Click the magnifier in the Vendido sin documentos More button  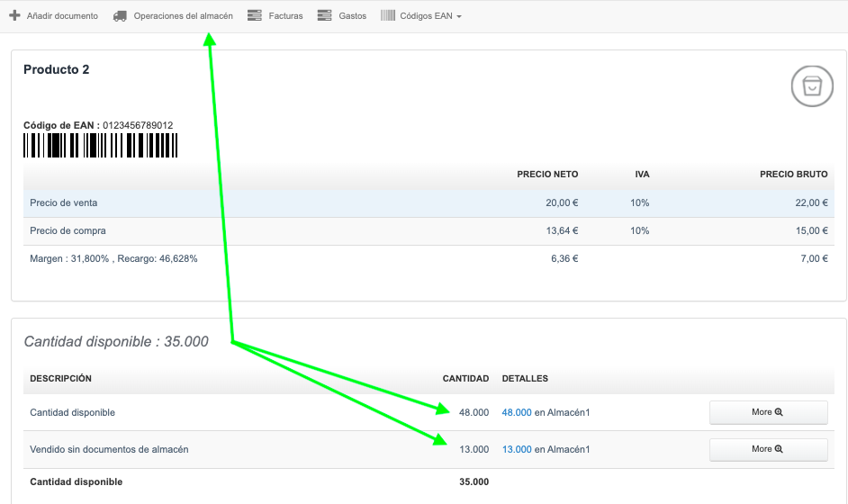pos(779,449)
